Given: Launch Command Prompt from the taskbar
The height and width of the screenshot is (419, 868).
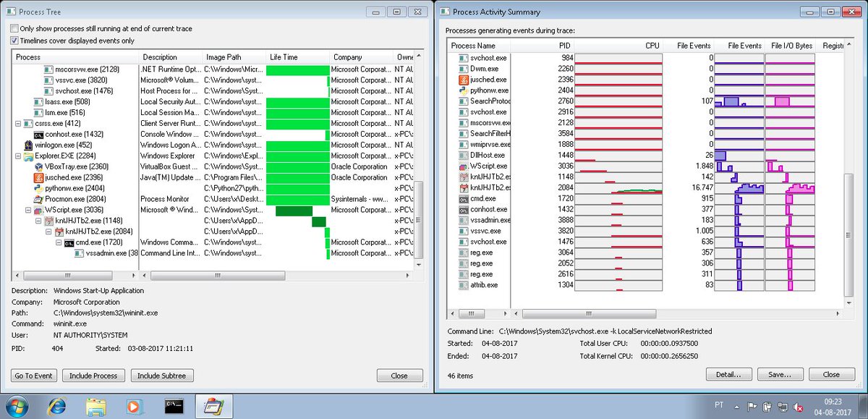Looking at the screenshot, I should point(174,406).
